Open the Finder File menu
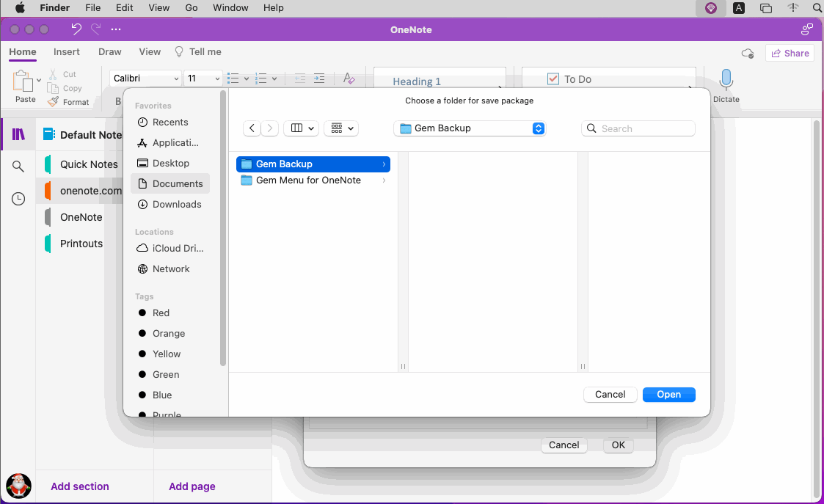 point(92,8)
